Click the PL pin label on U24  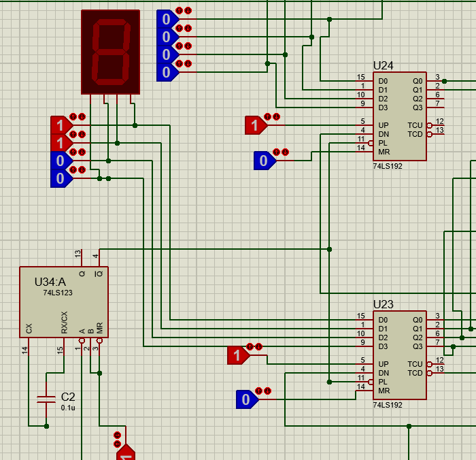coord(382,143)
